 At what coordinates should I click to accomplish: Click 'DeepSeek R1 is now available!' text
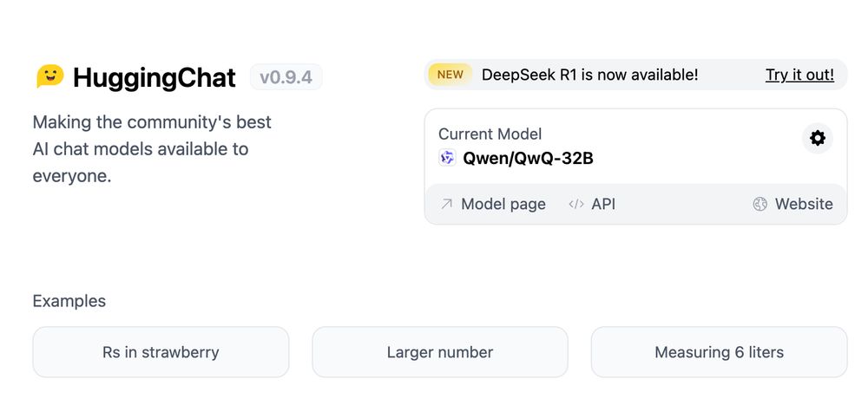(590, 75)
